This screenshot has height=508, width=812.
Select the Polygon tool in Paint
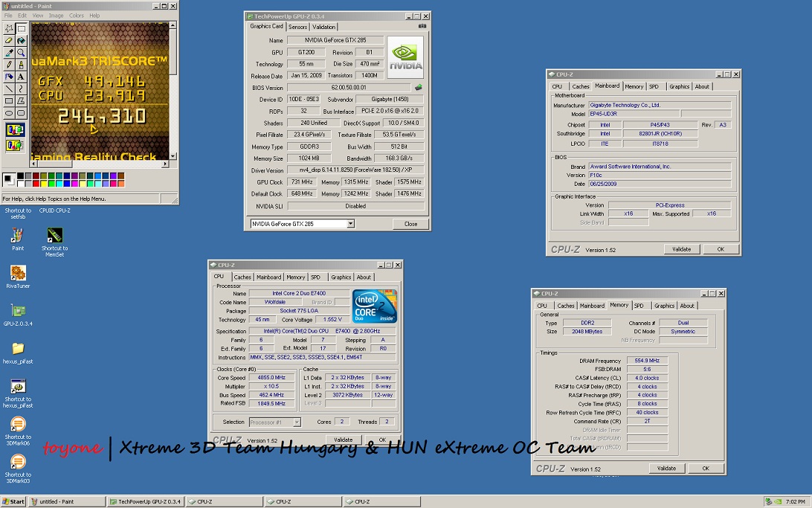(x=22, y=100)
